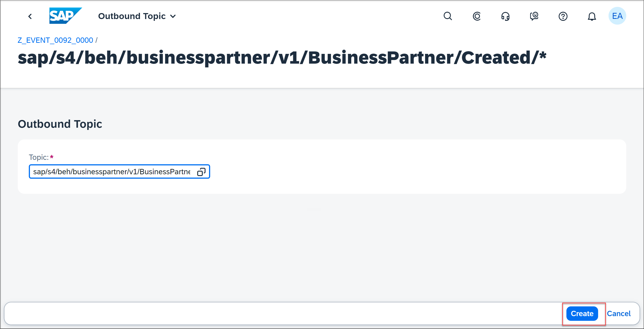Click the Cancel button
Image resolution: width=644 pixels, height=329 pixels.
point(619,313)
